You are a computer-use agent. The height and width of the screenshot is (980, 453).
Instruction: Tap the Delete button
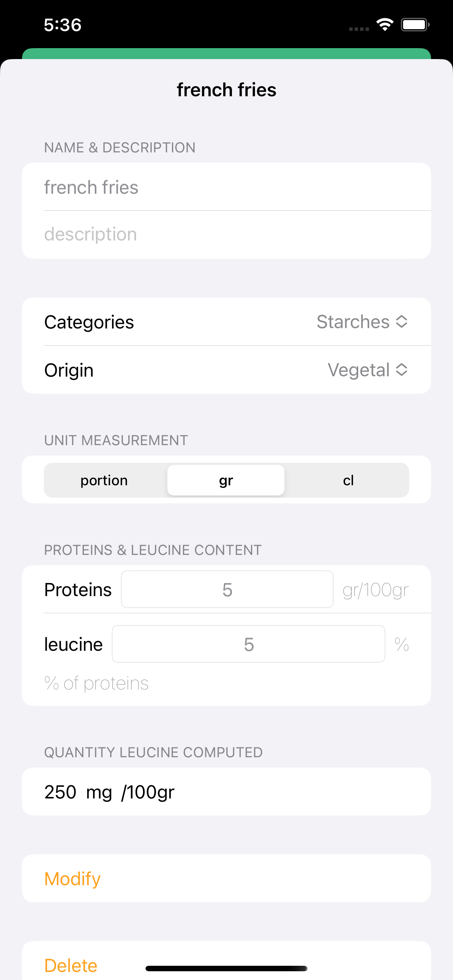[71, 965]
